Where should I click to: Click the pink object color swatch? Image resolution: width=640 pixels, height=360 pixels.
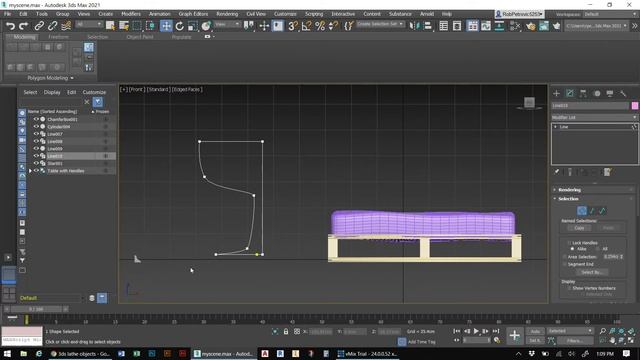tap(635, 106)
